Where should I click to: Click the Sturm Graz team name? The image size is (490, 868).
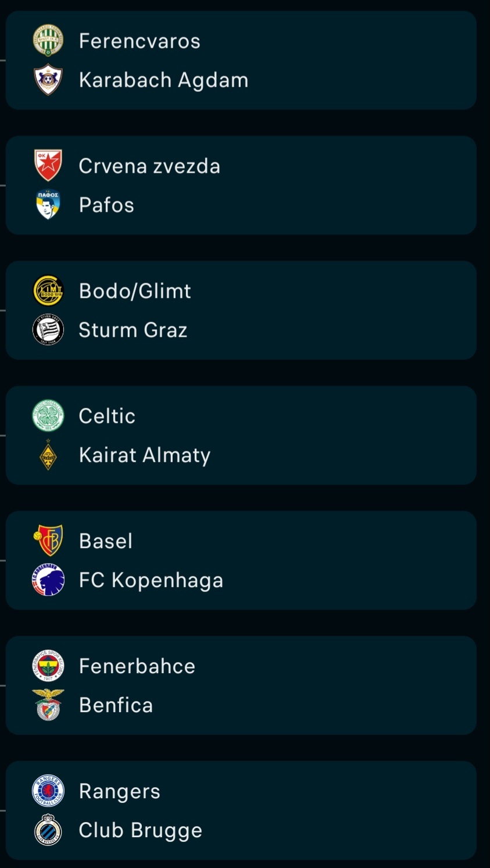[x=133, y=330]
